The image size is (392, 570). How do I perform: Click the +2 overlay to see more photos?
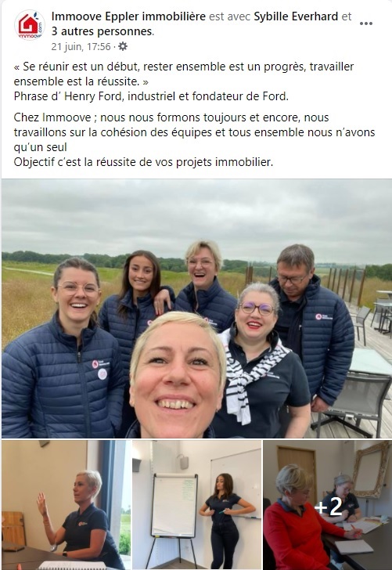(x=329, y=506)
